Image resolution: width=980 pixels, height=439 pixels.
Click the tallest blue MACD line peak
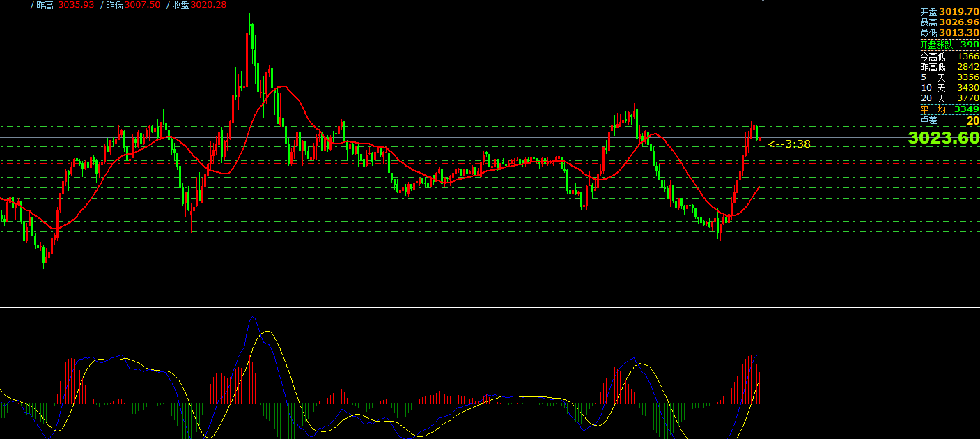[252, 318]
